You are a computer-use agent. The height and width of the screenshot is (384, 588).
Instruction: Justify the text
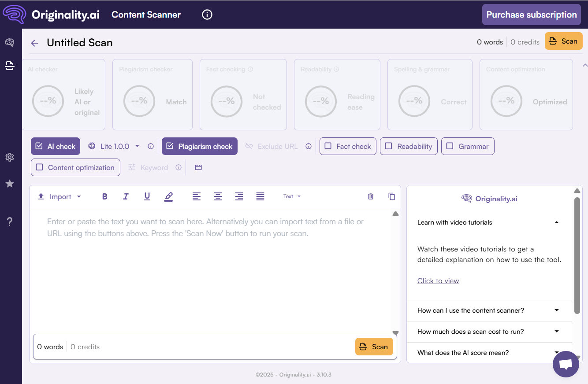261,196
